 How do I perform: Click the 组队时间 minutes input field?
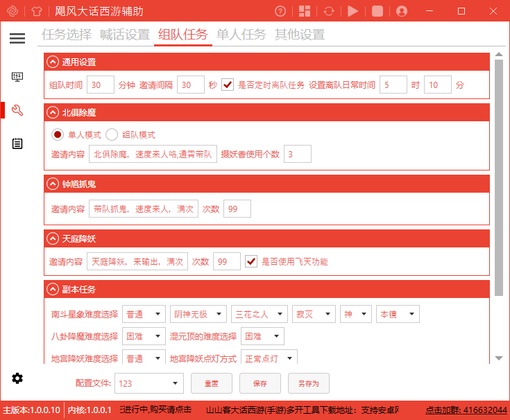click(101, 85)
